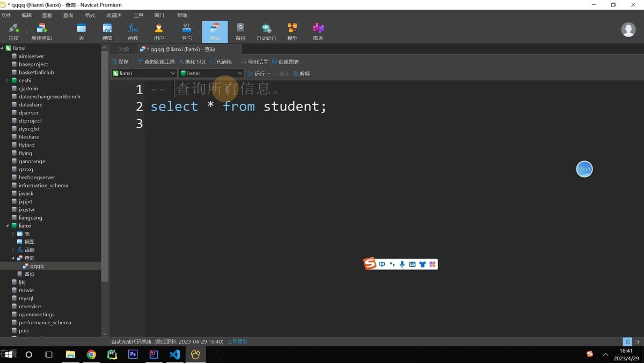This screenshot has width=644, height=363.
Task: Open the 自动运行 (Automation) toolbar icon
Action: pos(266,32)
